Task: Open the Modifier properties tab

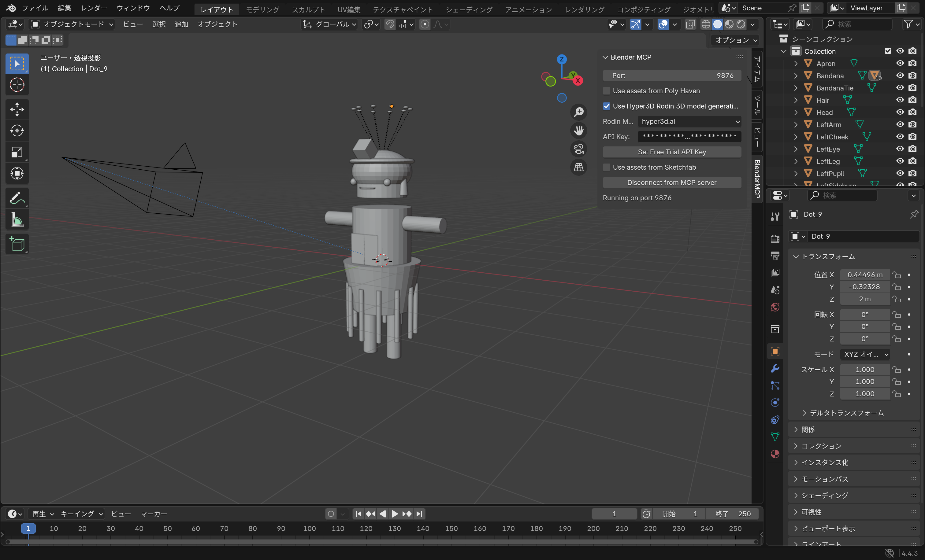Action: click(775, 369)
